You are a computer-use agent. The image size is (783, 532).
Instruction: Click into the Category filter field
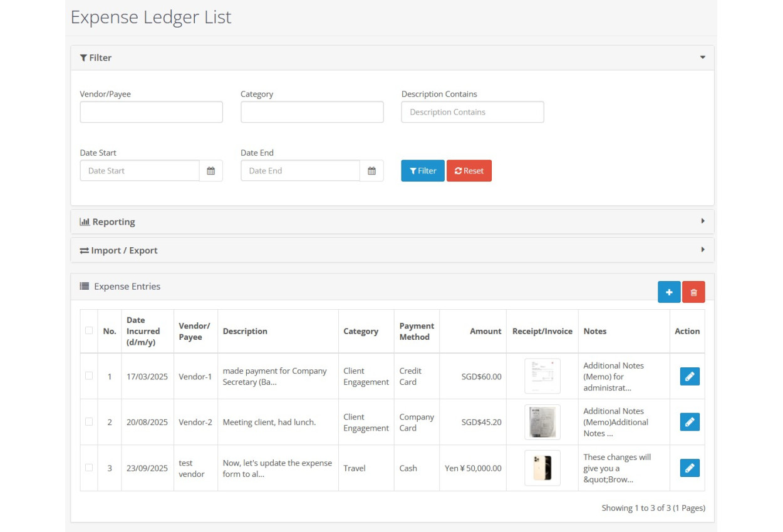coord(312,112)
